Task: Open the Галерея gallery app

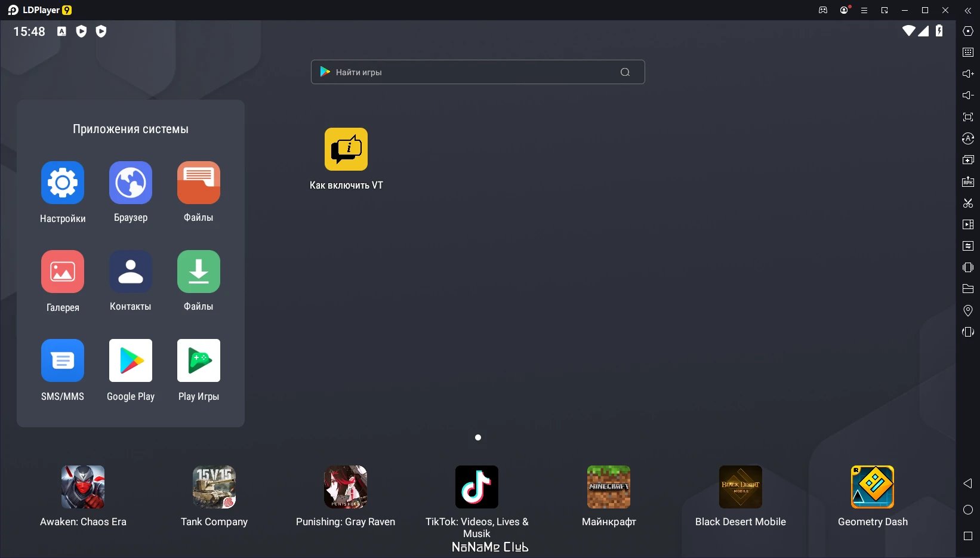Action: pyautogui.click(x=63, y=272)
